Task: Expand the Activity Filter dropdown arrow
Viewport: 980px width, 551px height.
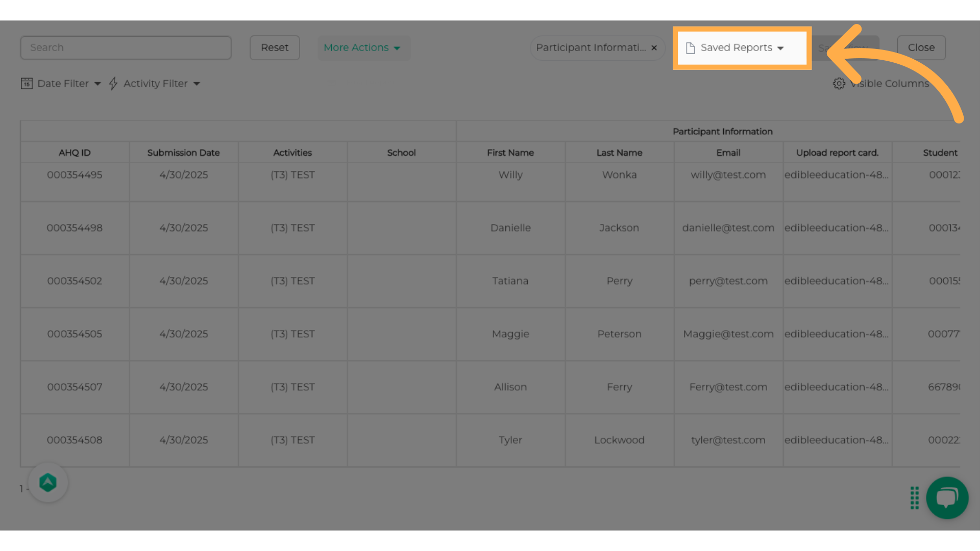Action: tap(197, 84)
